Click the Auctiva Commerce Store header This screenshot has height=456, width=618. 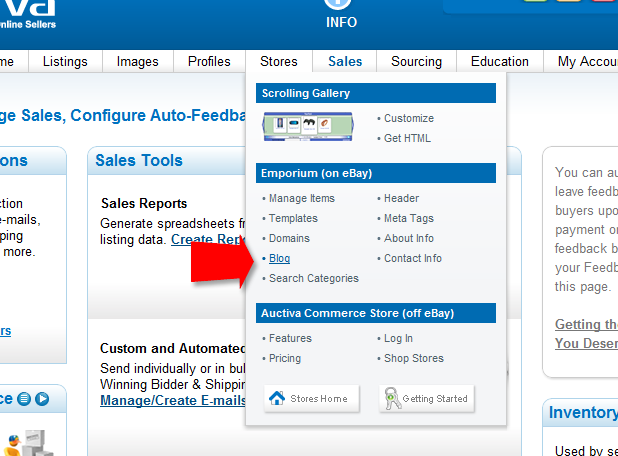pos(376,313)
